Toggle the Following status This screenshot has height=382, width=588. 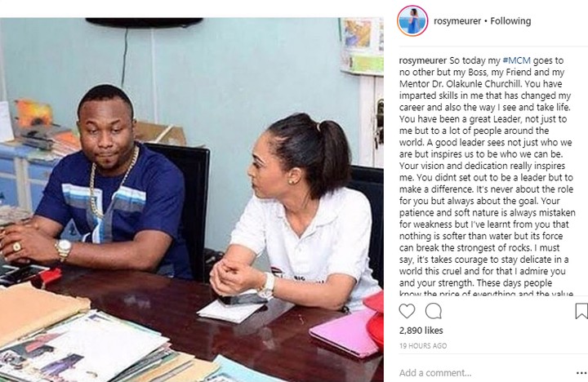point(510,21)
